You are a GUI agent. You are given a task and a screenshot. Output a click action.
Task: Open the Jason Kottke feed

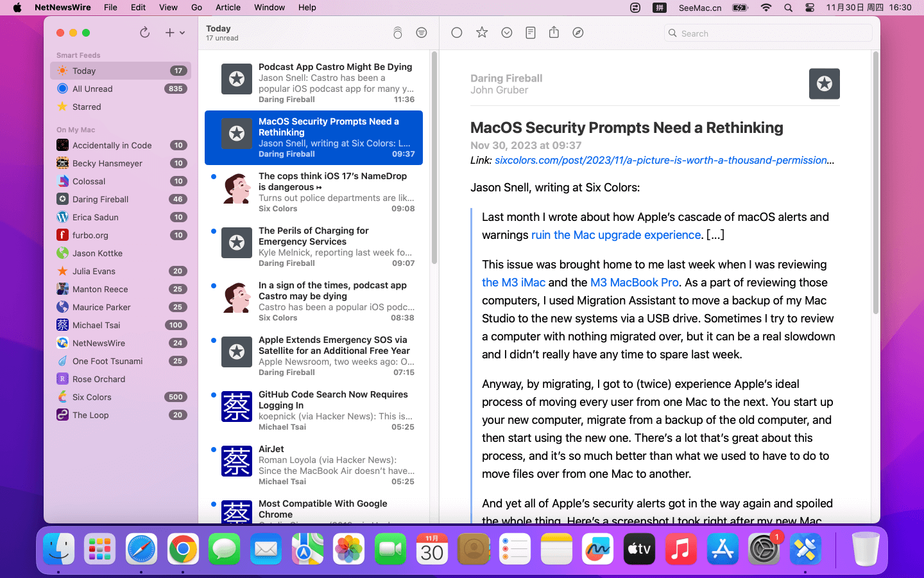coord(121,253)
